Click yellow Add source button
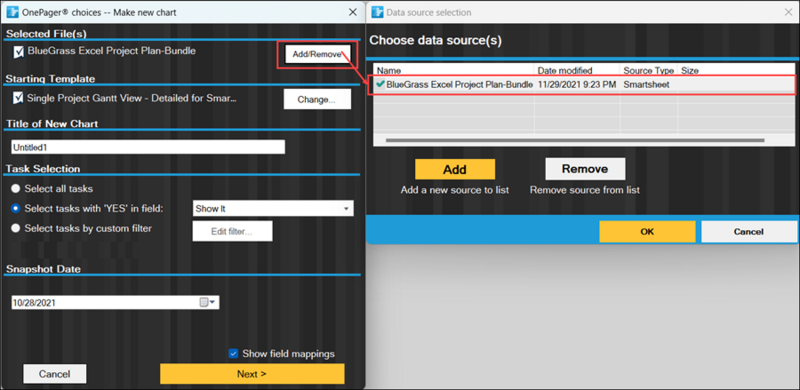Screen dimensions: 800x390 pos(455,169)
